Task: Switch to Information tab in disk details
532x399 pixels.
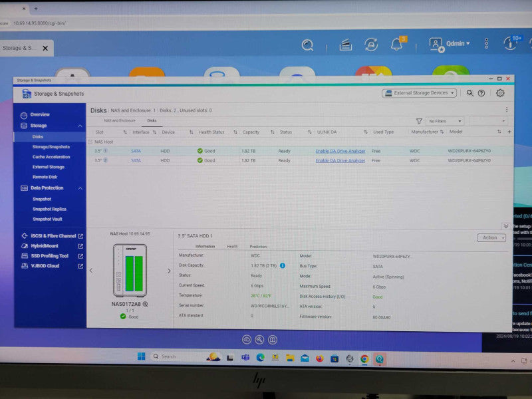Action: point(205,246)
